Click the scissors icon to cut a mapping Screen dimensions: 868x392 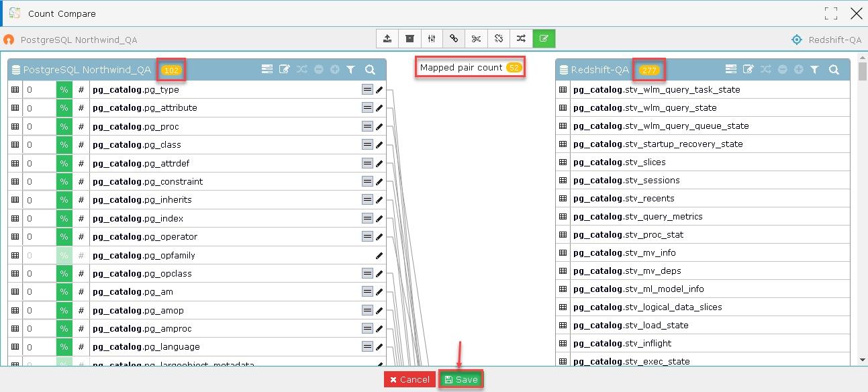[477, 38]
